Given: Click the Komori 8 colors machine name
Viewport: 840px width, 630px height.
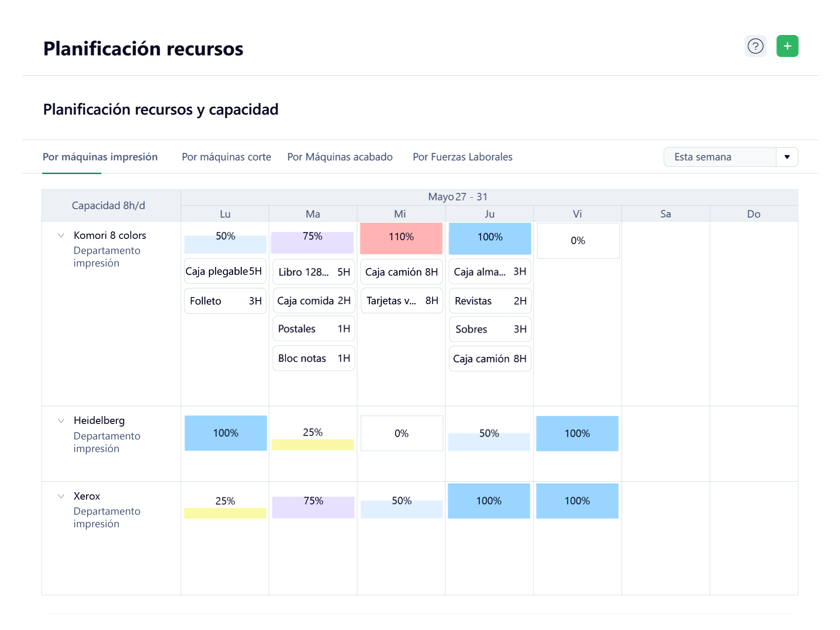Looking at the screenshot, I should (110, 235).
